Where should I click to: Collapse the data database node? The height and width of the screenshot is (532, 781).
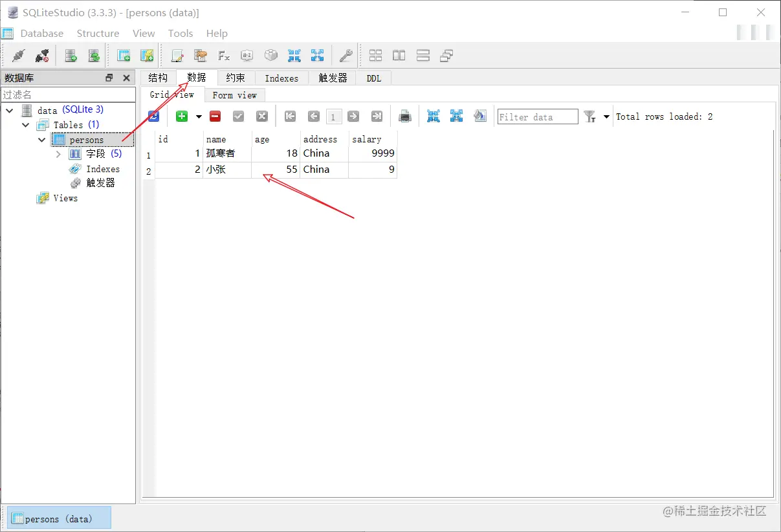click(10, 110)
